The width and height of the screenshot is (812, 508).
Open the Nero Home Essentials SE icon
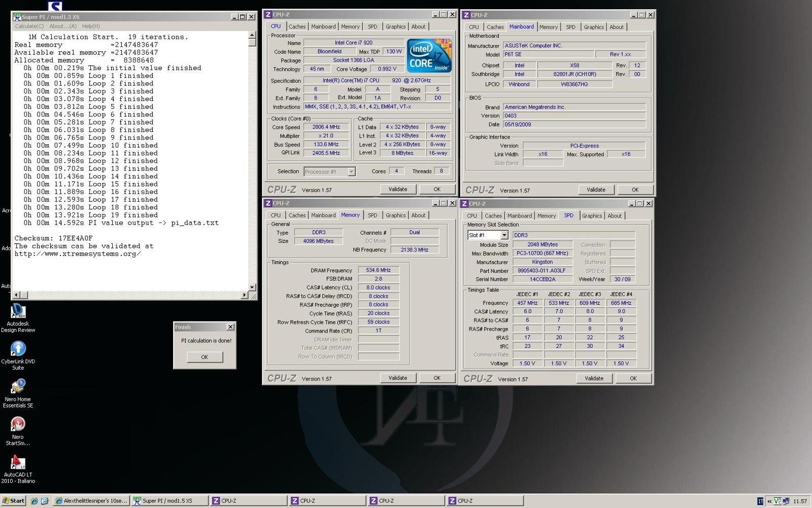pyautogui.click(x=18, y=394)
